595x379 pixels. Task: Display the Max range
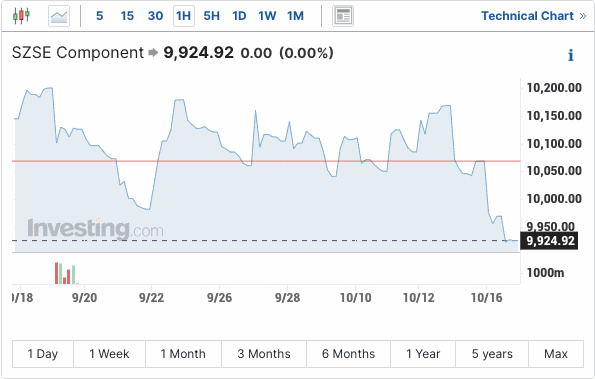(x=556, y=354)
